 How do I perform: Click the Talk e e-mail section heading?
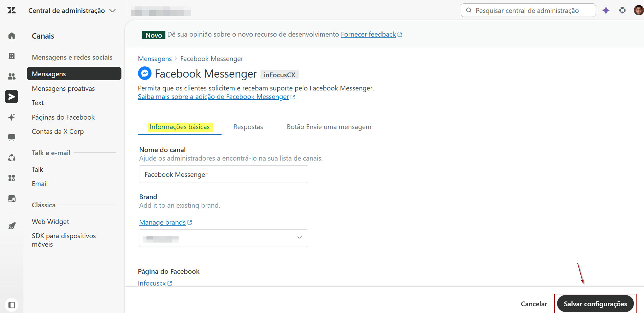[x=51, y=153]
